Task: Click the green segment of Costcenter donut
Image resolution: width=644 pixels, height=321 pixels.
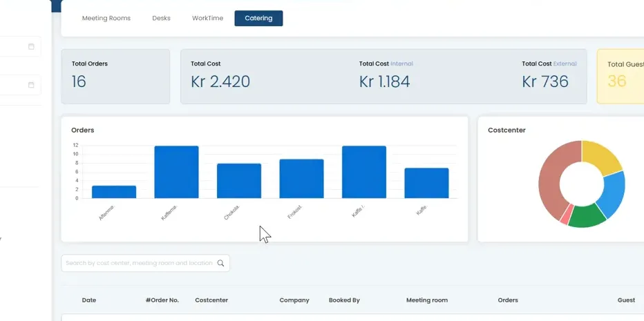Action: click(x=586, y=216)
